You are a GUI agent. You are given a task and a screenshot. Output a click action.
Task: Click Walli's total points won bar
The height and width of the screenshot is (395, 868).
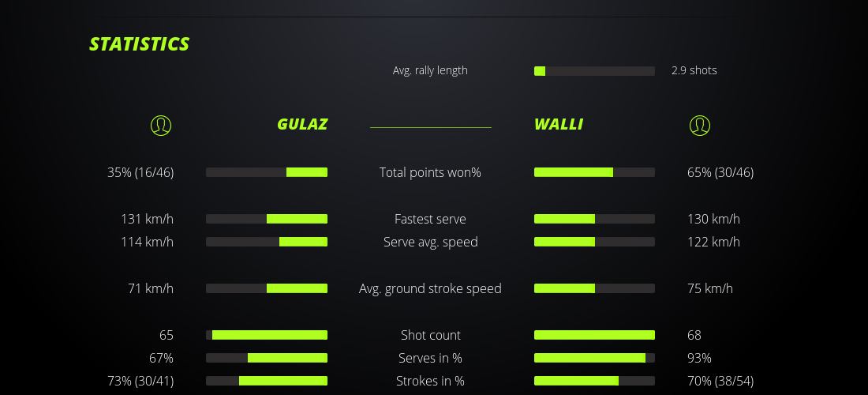point(594,172)
